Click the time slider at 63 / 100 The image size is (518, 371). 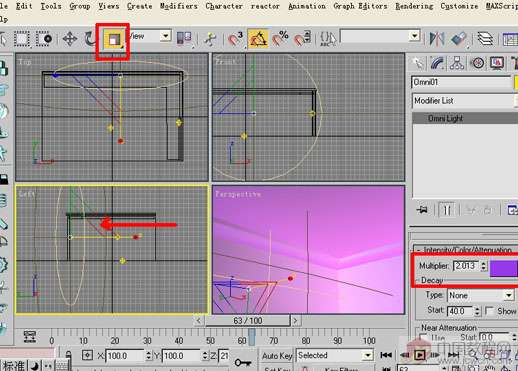coord(248,321)
